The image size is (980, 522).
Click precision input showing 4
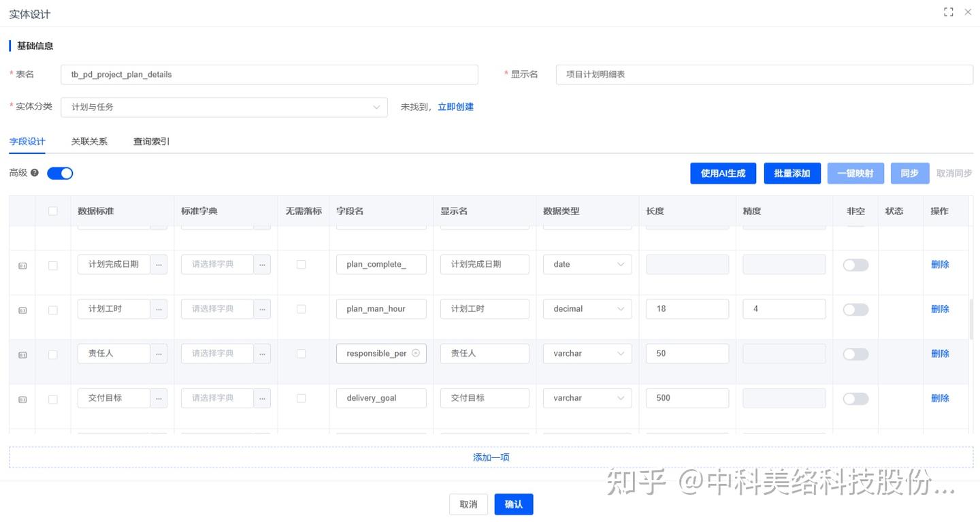pyautogui.click(x=784, y=309)
